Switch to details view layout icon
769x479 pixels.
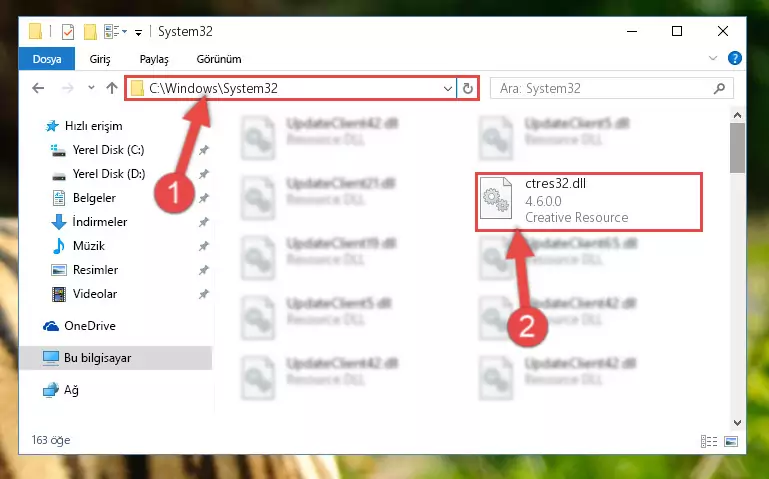pos(709,441)
